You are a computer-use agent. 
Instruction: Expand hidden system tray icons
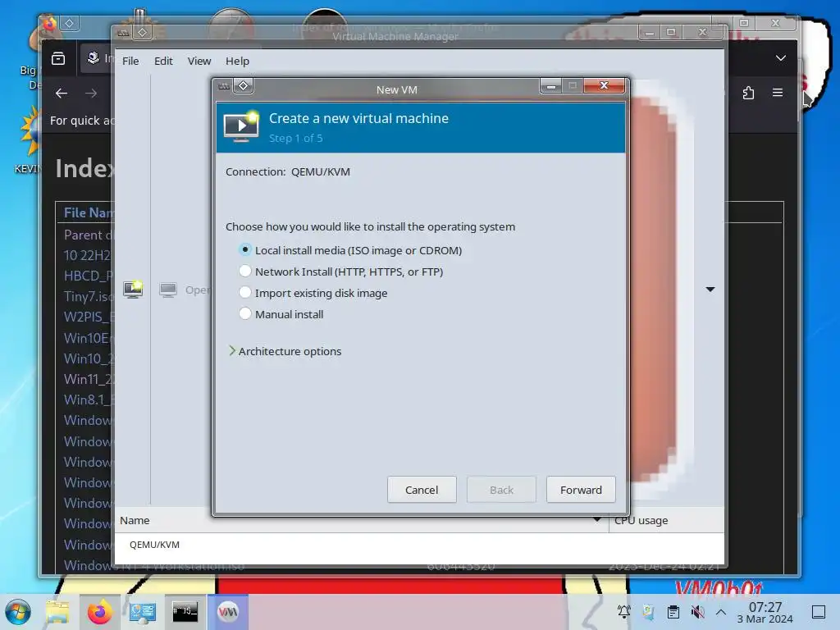(721, 612)
